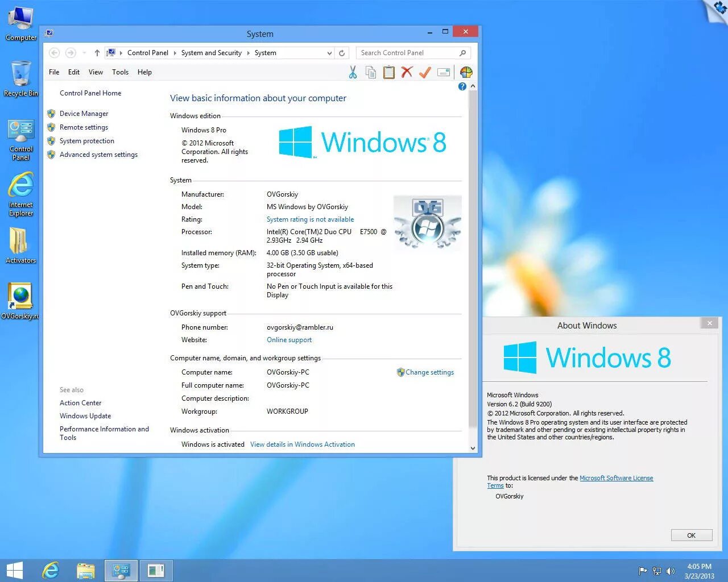
Task: Click the Refresh button beside address bar
Action: pyautogui.click(x=342, y=53)
